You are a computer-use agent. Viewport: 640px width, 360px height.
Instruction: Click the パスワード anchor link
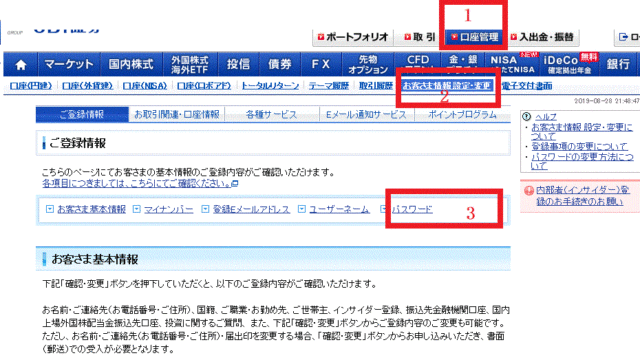coord(412,209)
